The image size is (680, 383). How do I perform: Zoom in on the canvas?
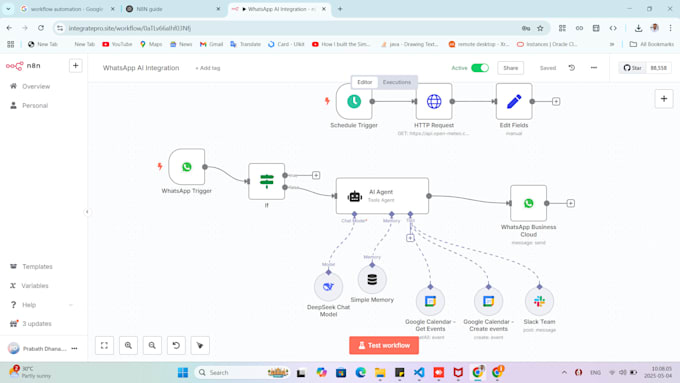click(128, 345)
